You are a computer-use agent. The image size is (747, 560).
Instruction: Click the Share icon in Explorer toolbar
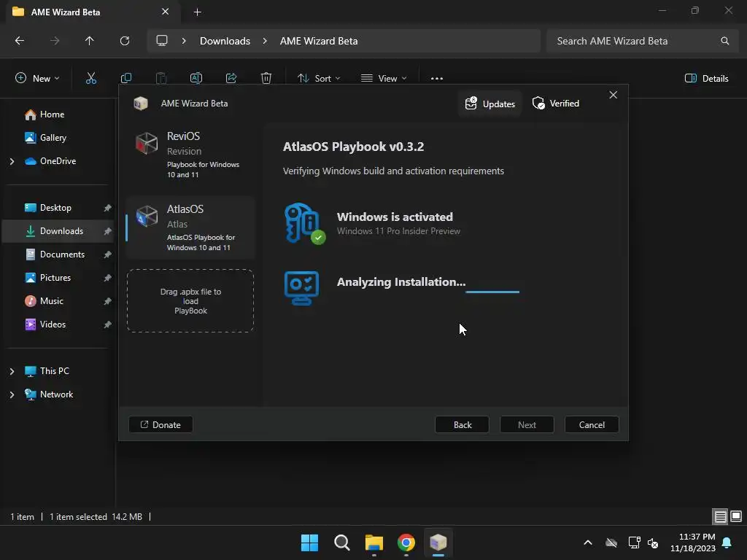coord(231,78)
